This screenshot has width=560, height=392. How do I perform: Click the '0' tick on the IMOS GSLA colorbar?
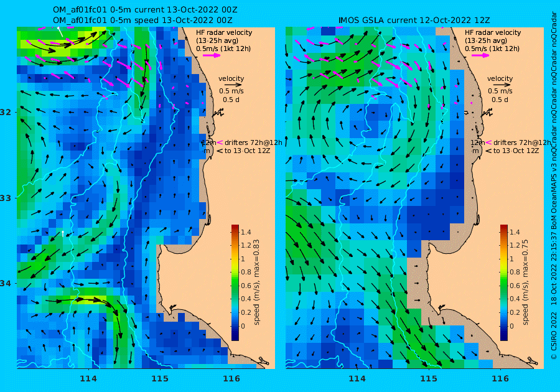pyautogui.click(x=511, y=326)
